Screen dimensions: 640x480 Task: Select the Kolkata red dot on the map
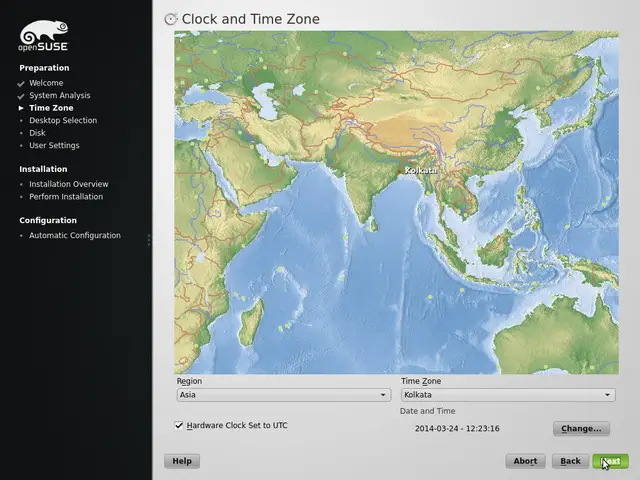[400, 172]
